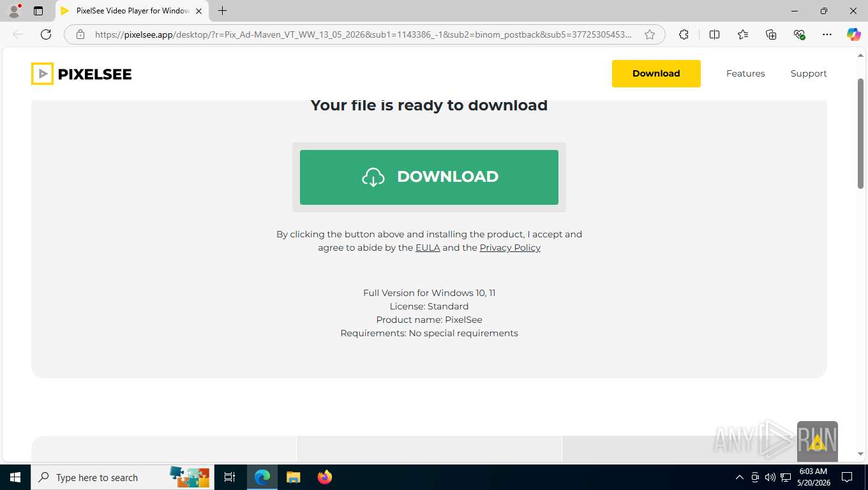Viewport: 868px width, 490px height.
Task: Open the Copilot sidebar icon
Action: point(854,34)
